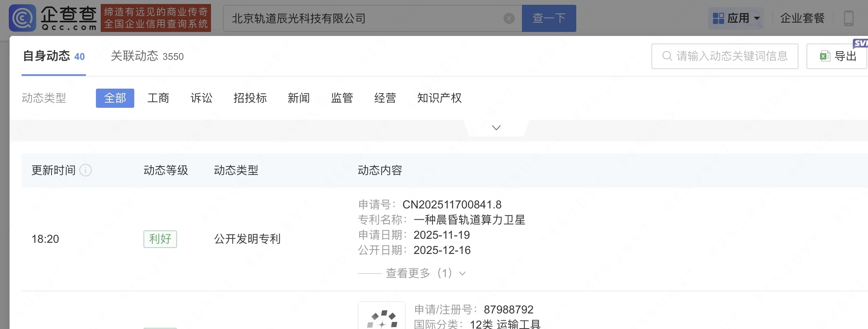Click the Qcc.com logo icon
The height and width of the screenshot is (329, 868).
(x=23, y=18)
